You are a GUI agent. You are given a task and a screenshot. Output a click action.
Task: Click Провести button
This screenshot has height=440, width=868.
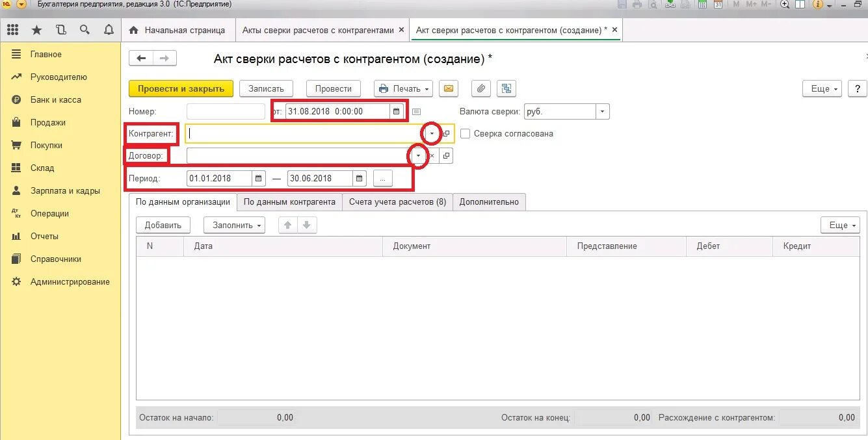click(x=333, y=88)
